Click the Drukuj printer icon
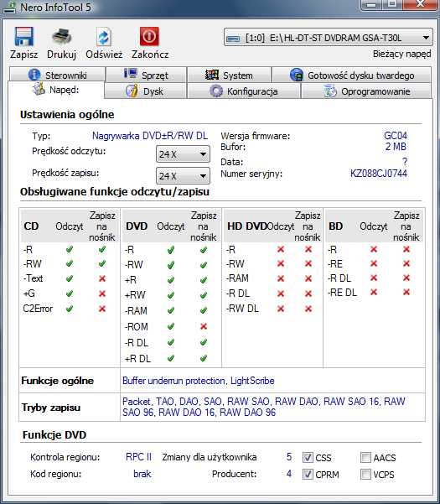Viewport: 440px width, 504px height. pos(62,36)
